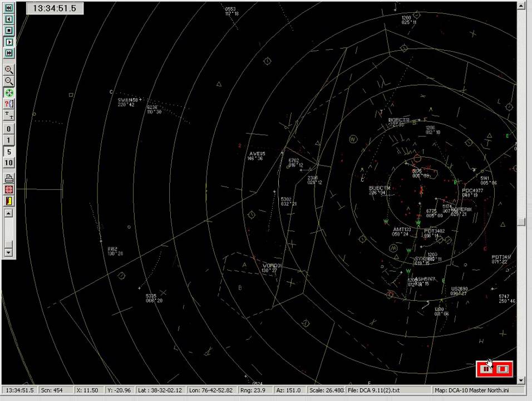
Task: Click the red question mark query tool
Action: coord(9,104)
